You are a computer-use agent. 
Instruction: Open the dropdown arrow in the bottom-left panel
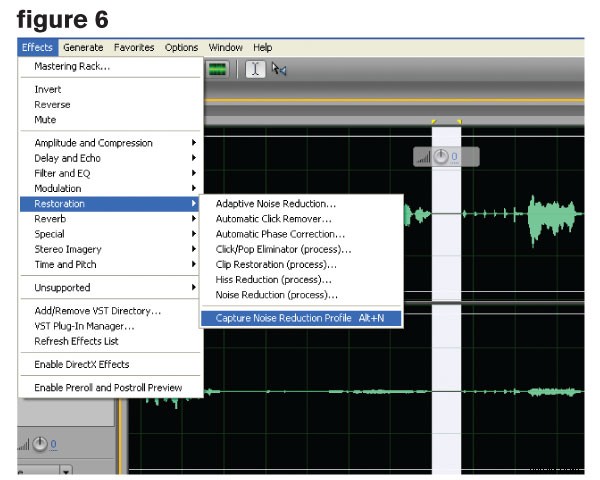66,470
